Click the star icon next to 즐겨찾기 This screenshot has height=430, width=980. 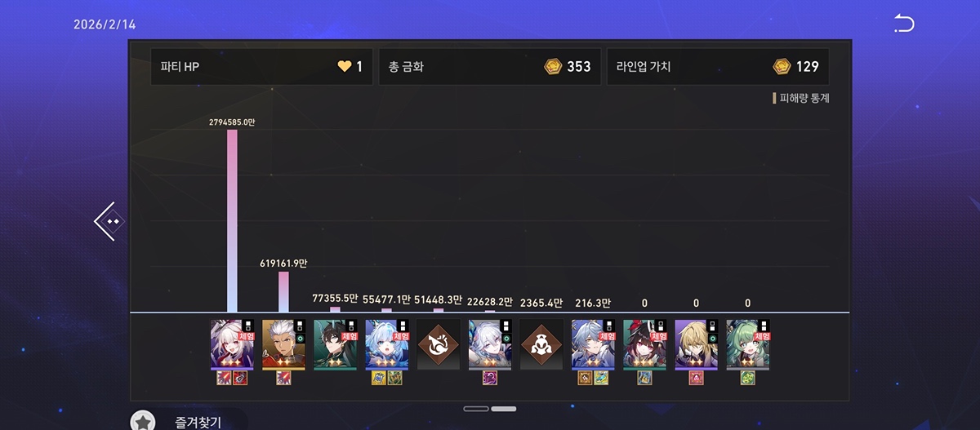[143, 422]
